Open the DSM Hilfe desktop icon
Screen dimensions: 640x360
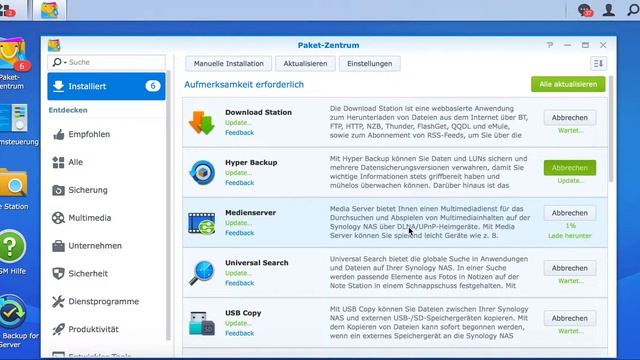pyautogui.click(x=12, y=246)
